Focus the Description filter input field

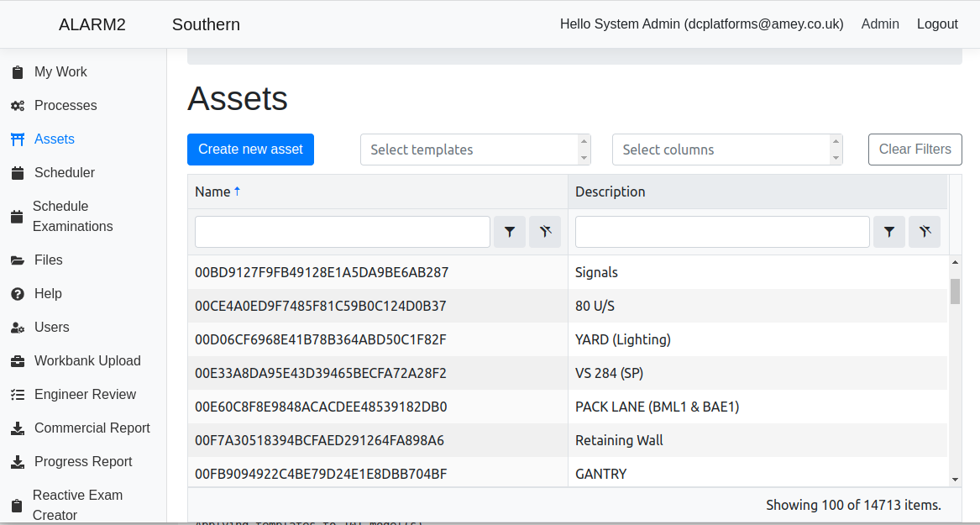coord(722,232)
